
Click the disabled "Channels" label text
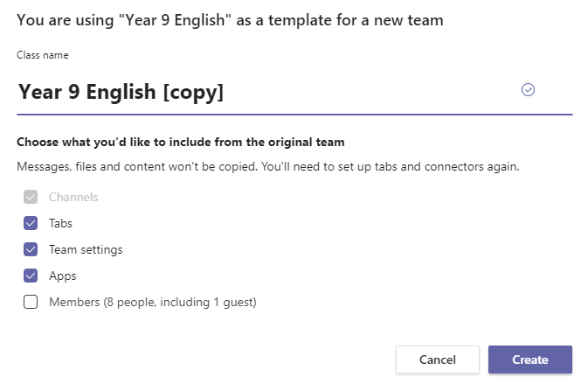(73, 197)
